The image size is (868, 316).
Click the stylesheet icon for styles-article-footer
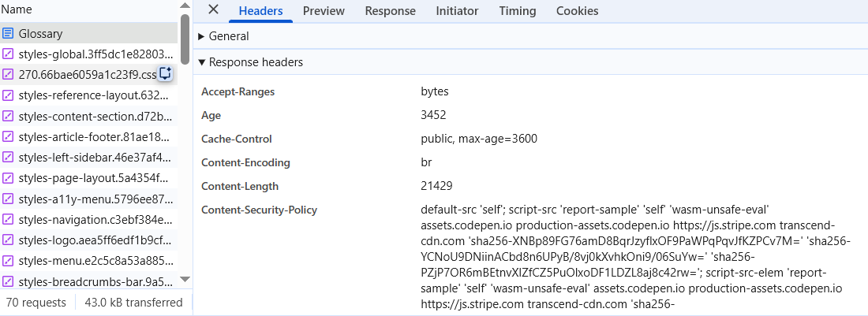pos(8,137)
